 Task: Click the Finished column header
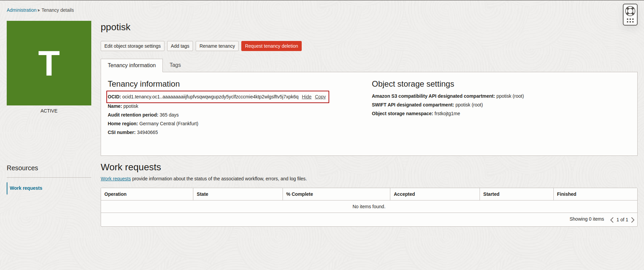595,194
